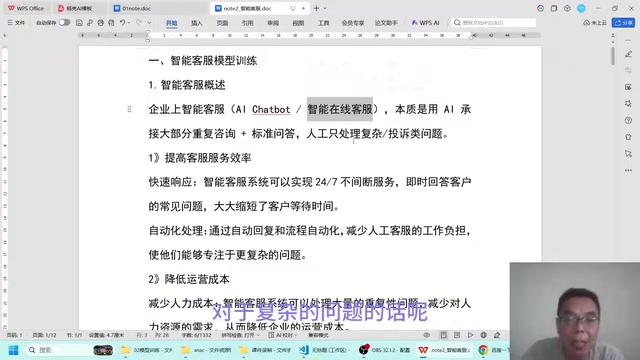Viewport: 640px width, 360px height.
Task: Click the reading mode play icon
Action: click(470, 335)
